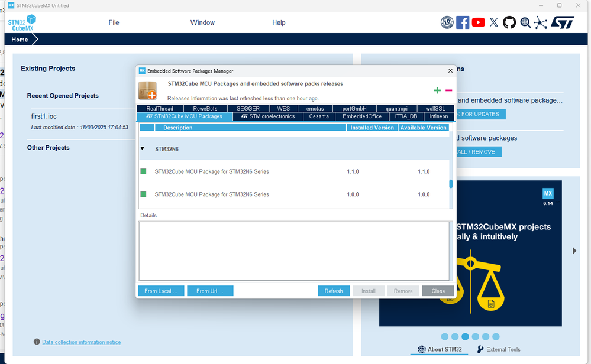This screenshot has width=591, height=364.
Task: Switch to External Tools tab
Action: coord(499,349)
